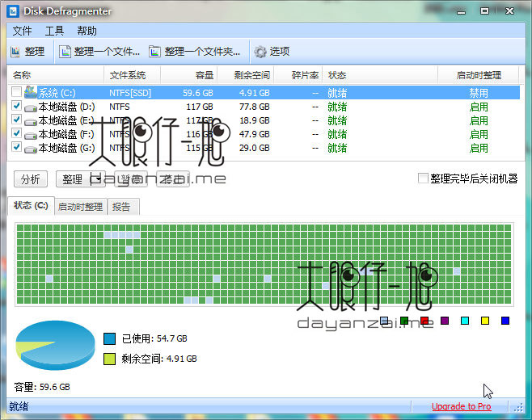Viewport: 532px width, 420px height.
Task: Click the 整理 defragment chart icon in toolbar
Action: point(15,52)
